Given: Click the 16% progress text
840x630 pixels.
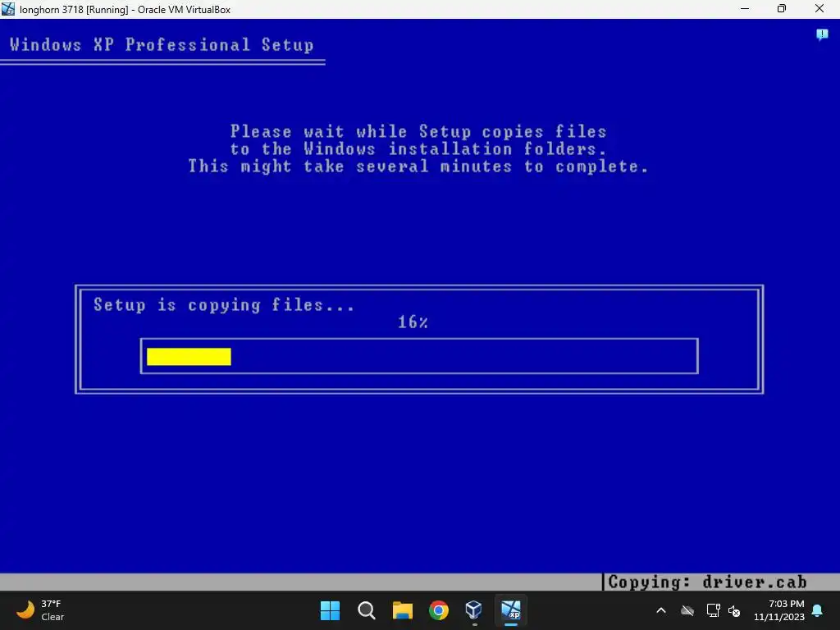Looking at the screenshot, I should [x=413, y=322].
